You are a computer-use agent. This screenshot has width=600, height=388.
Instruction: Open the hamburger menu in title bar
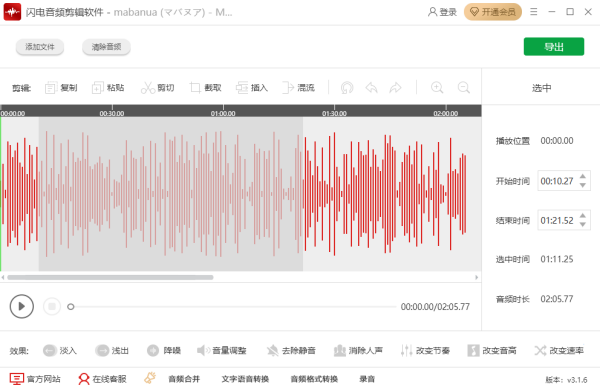(533, 12)
